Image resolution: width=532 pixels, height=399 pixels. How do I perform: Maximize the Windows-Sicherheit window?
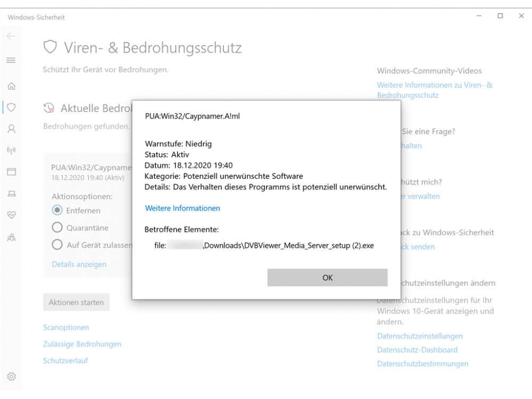pyautogui.click(x=500, y=16)
